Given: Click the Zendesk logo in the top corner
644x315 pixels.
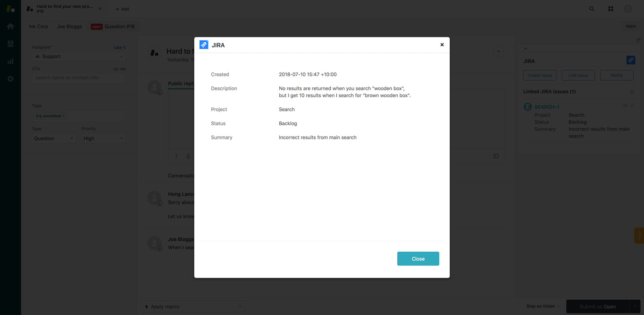Looking at the screenshot, I should (10, 8).
